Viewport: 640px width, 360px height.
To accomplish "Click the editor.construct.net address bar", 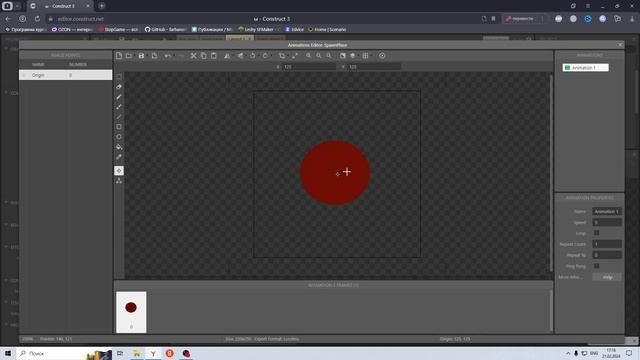I will coord(80,19).
